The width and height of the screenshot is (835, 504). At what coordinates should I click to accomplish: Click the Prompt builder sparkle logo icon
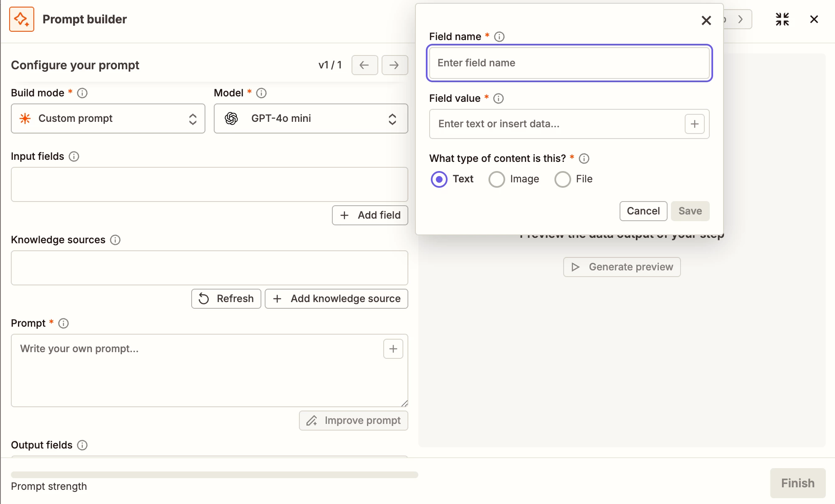tap(22, 19)
